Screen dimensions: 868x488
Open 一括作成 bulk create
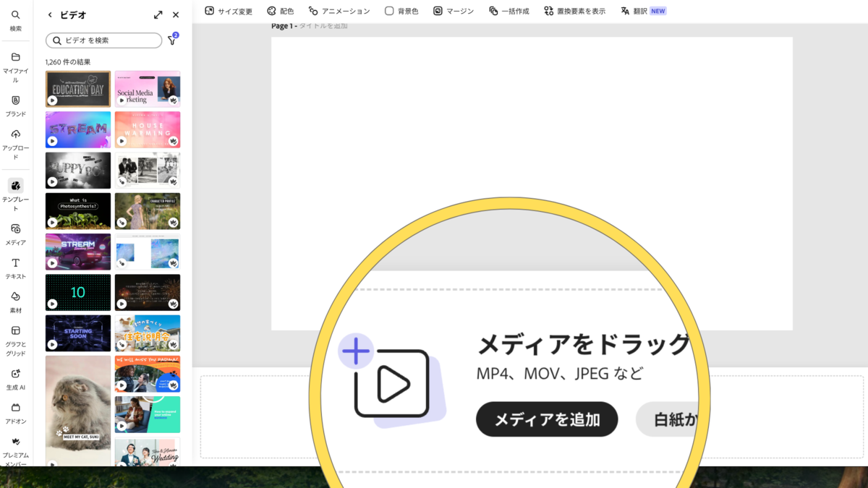[509, 11]
